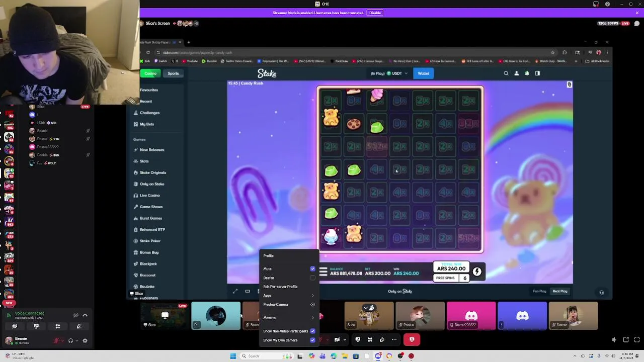Share your screen from voice panel
This screenshot has width=644, height=362.
coord(36,326)
